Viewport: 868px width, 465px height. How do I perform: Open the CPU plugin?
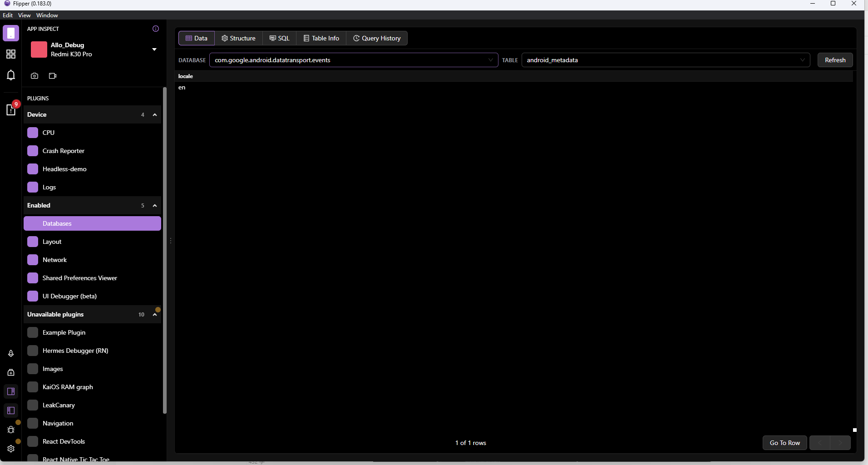click(93, 133)
